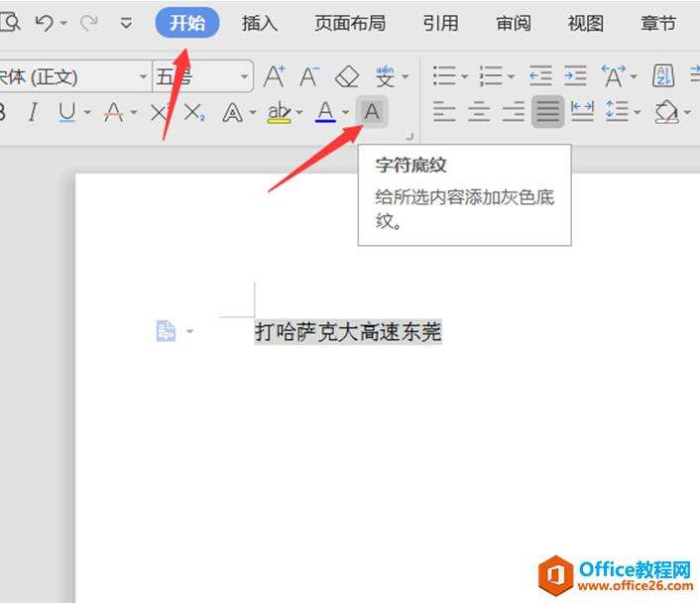This screenshot has width=700, height=603.
Task: Toggle justified alignment
Action: pyautogui.click(x=547, y=112)
